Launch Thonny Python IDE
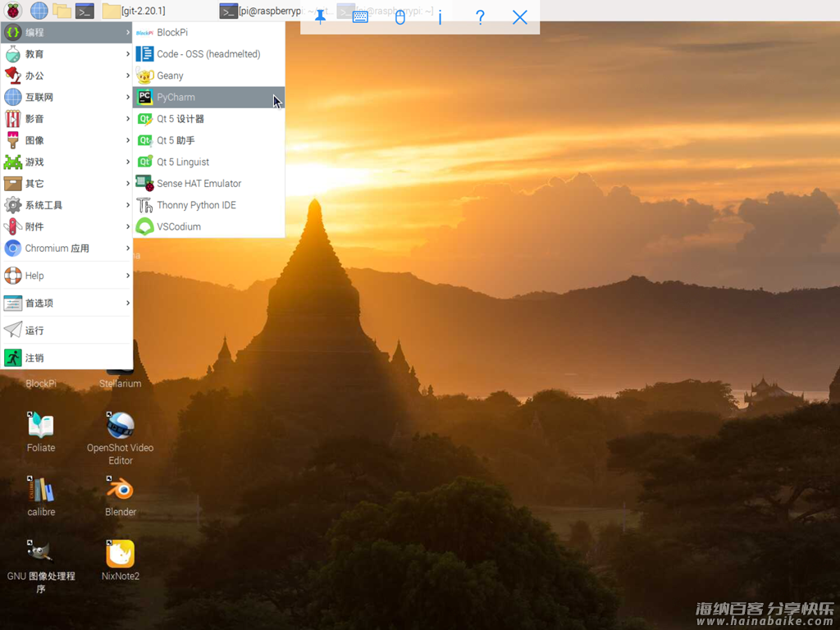The height and width of the screenshot is (630, 840). tap(209, 205)
